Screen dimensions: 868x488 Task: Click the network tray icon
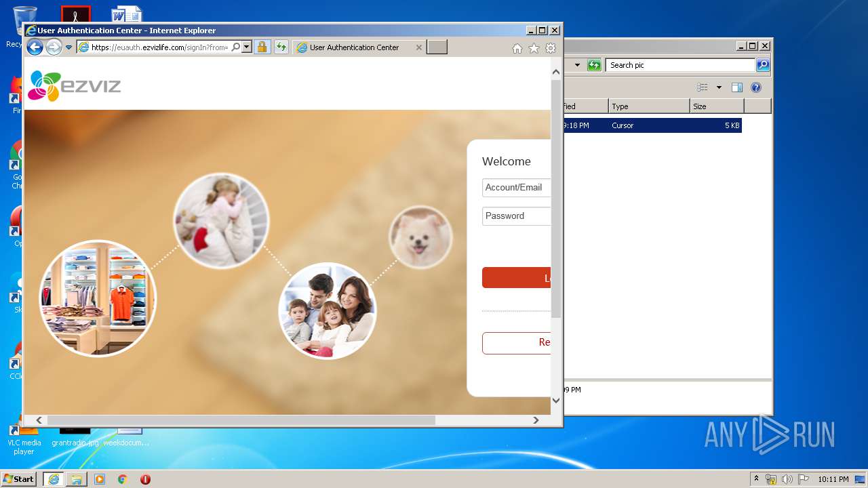(x=771, y=479)
